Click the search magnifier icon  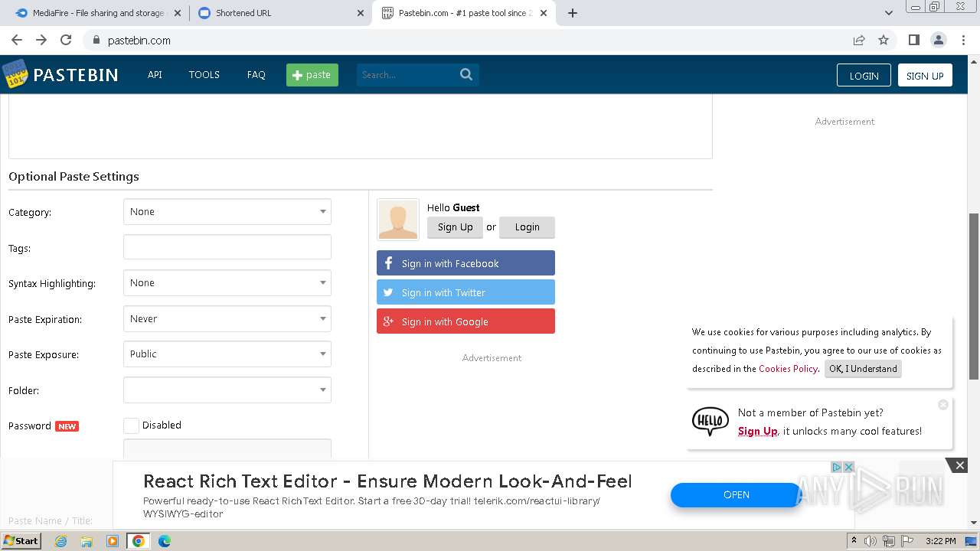pyautogui.click(x=466, y=74)
